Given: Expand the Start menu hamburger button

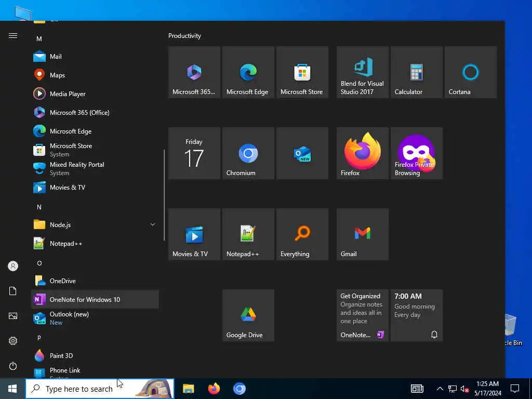Looking at the screenshot, I should pos(13,36).
